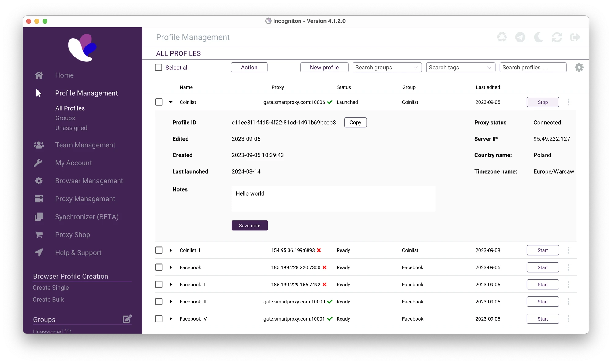Copy the Profile ID

[x=355, y=123]
